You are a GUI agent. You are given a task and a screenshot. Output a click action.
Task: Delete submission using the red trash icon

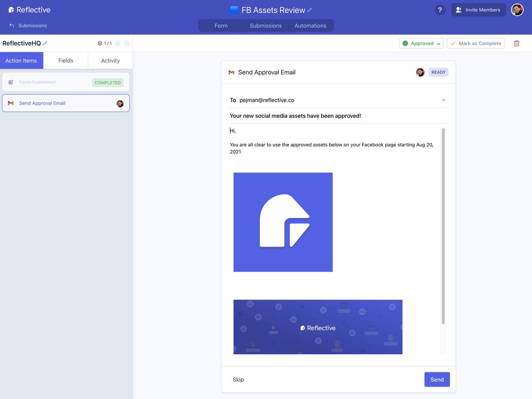tap(516, 43)
